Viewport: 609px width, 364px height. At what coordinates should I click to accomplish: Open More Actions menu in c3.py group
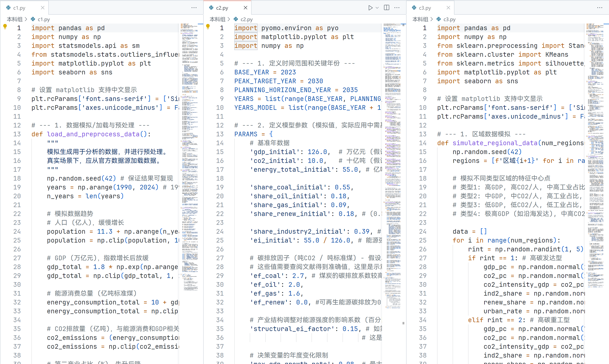point(600,8)
